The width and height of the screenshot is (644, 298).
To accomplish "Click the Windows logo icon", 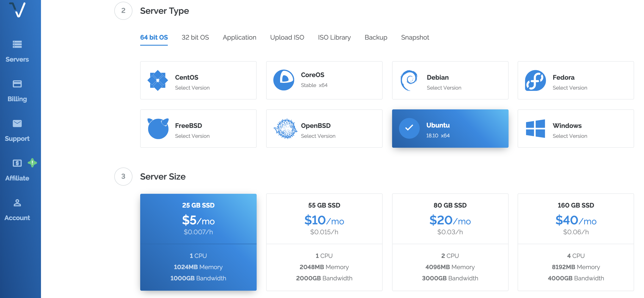I will (535, 129).
